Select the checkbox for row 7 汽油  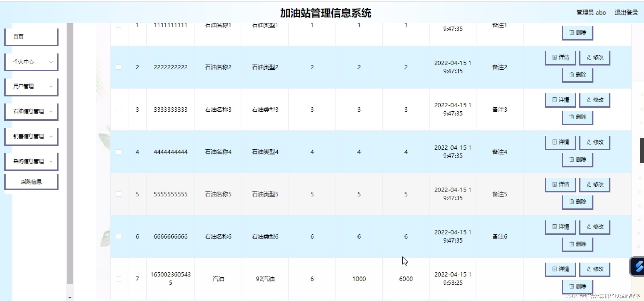[118, 279]
